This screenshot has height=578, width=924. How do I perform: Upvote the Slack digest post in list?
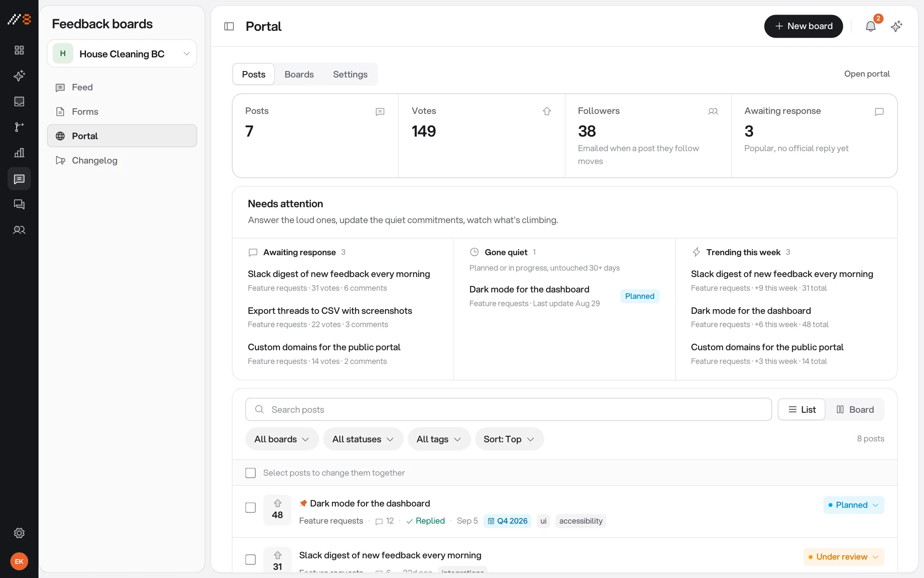tap(277, 560)
